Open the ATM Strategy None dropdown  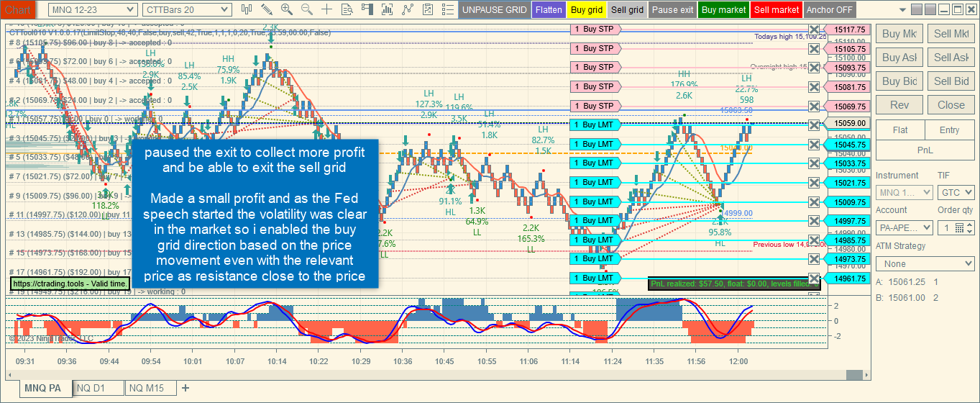(x=925, y=264)
